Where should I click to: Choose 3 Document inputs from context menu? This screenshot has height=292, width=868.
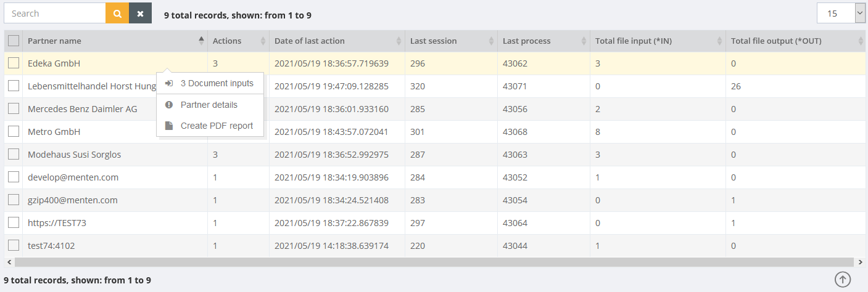[217, 83]
